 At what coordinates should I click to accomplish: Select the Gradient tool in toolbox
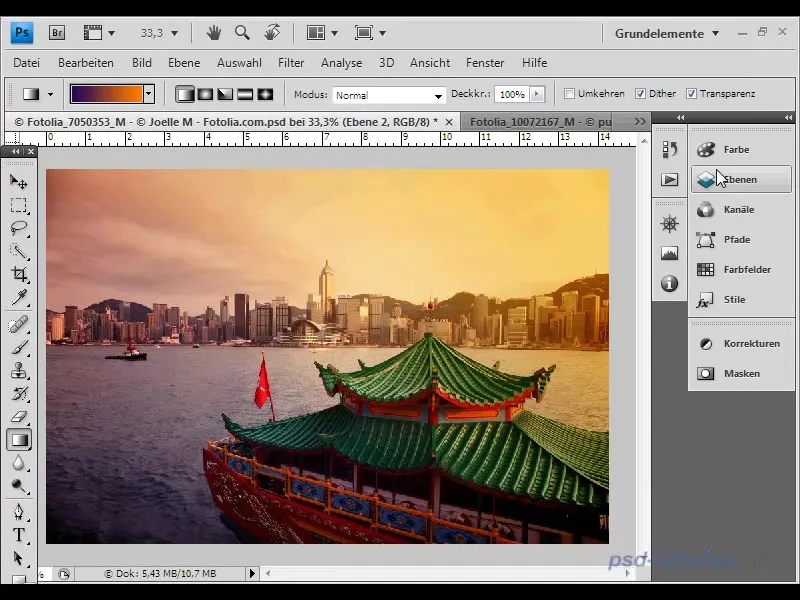coord(19,440)
